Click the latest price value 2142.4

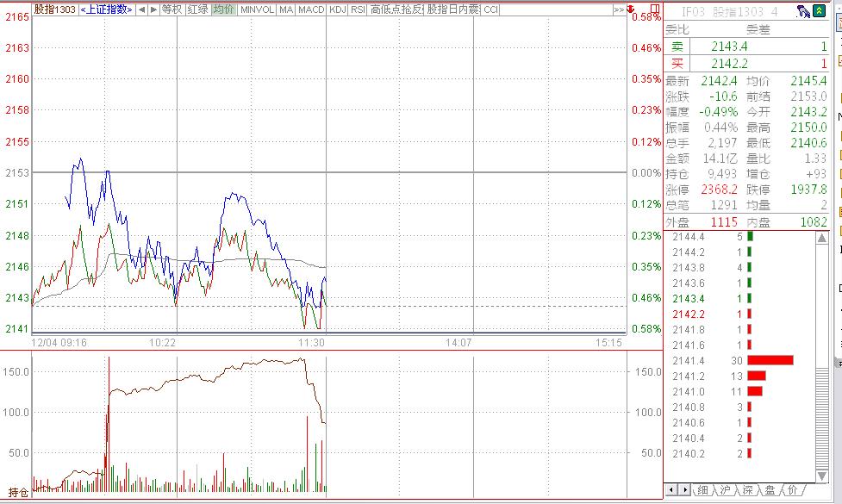pos(719,81)
